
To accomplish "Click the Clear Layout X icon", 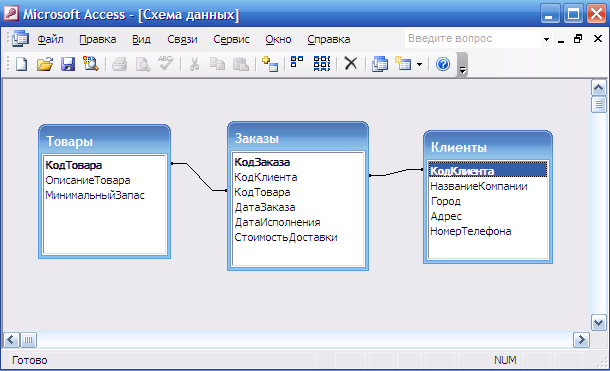I will tap(351, 63).
